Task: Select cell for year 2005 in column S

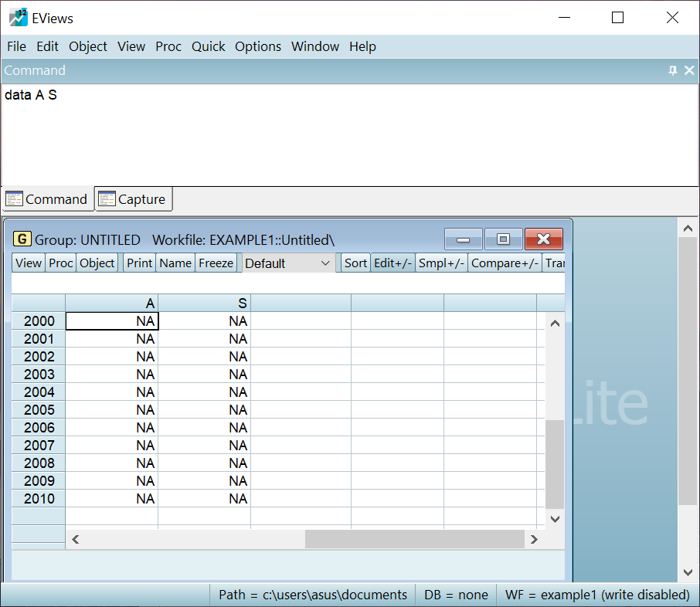Action: pos(205,410)
